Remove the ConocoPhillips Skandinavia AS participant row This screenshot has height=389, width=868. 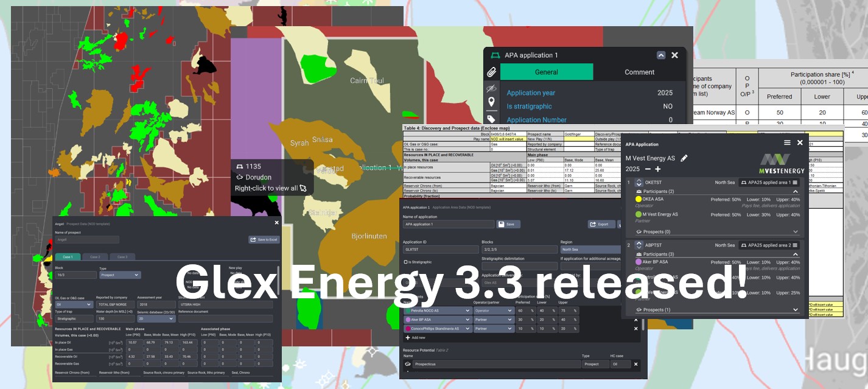pyautogui.click(x=636, y=329)
